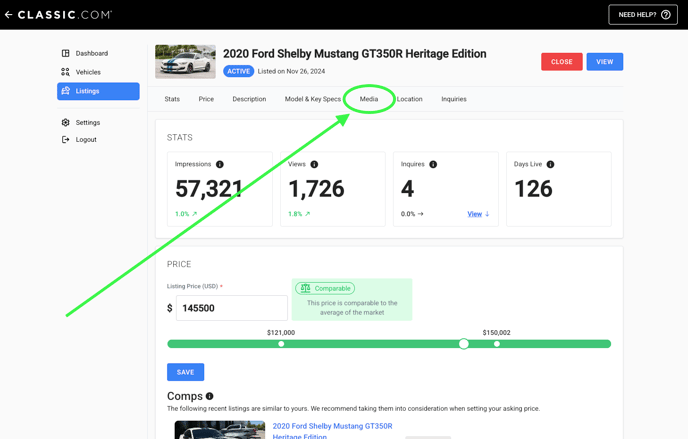Switch to the Location tab
Screen dimensions: 688x439
409,99
